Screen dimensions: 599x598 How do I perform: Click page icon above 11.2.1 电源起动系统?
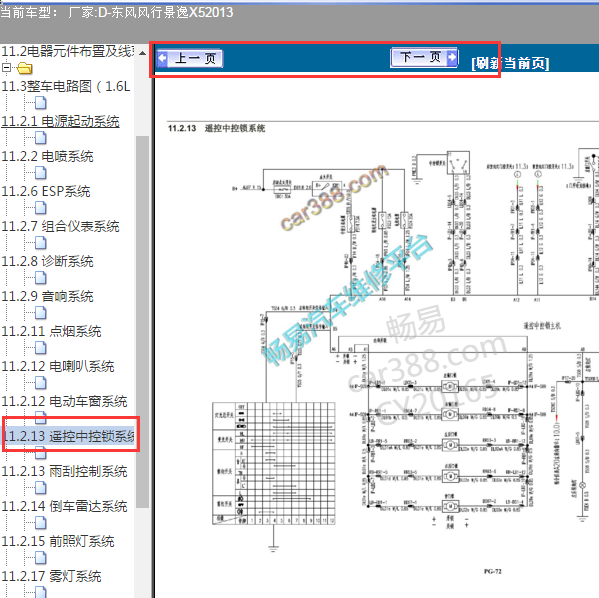pos(40,103)
